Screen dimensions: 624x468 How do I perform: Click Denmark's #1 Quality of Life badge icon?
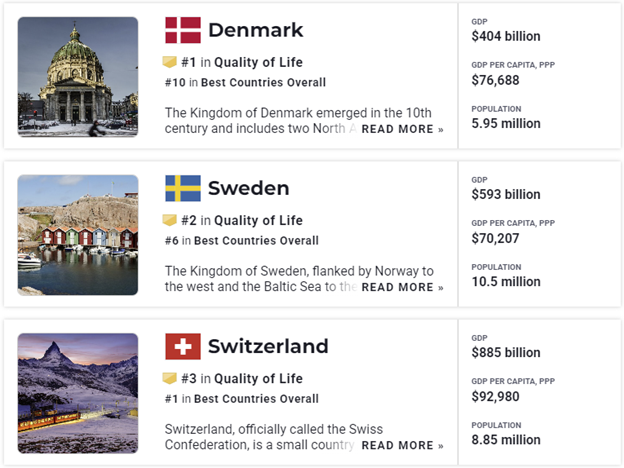point(170,62)
